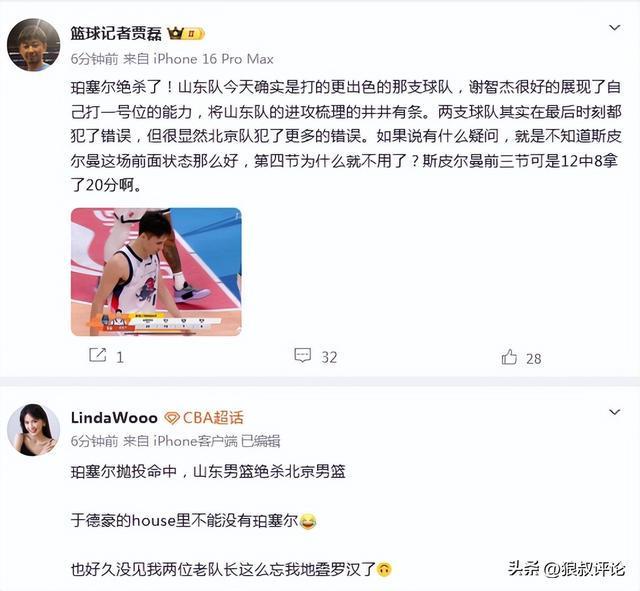Click the 32 comments count
This screenshot has width=640, height=591.
329,358
